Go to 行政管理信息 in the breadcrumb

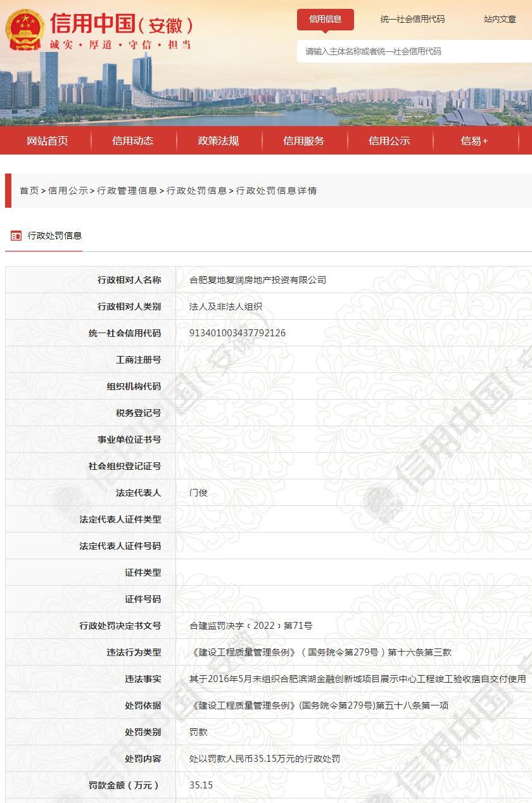(x=127, y=191)
